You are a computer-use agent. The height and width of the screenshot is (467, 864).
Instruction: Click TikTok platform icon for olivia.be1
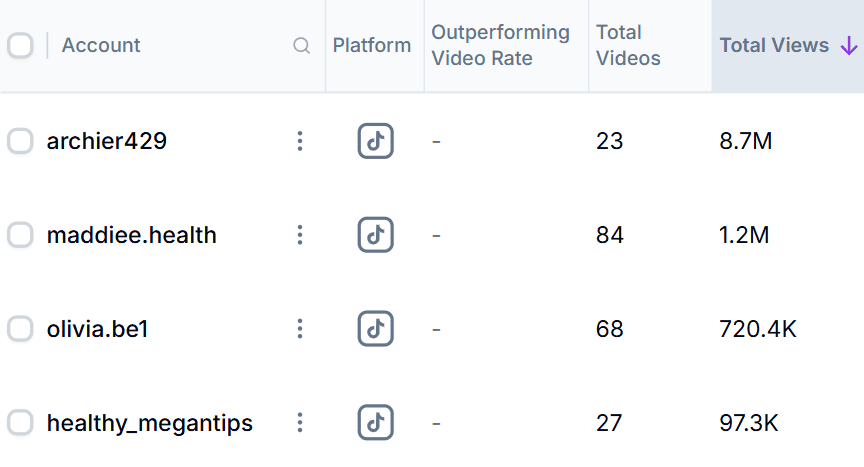coord(375,328)
